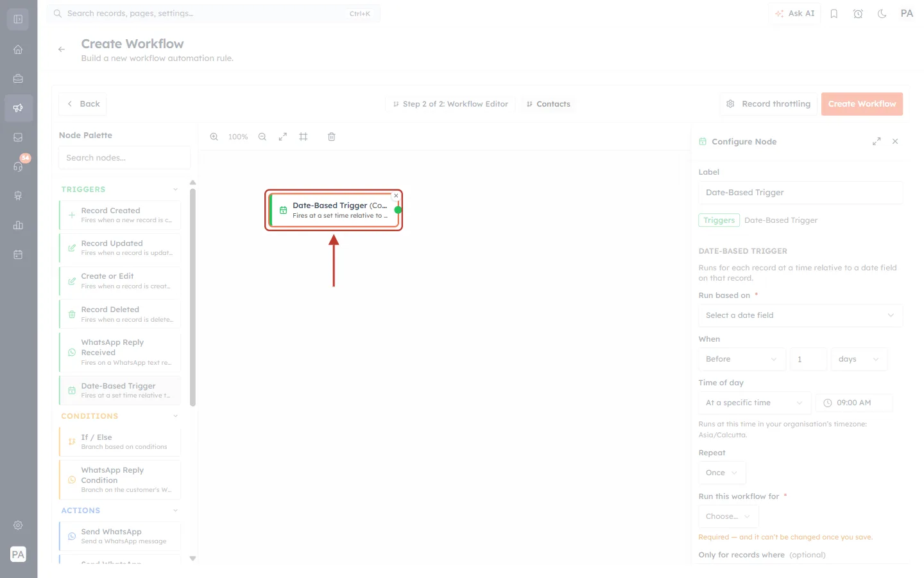Collapse the main sidebar panel
This screenshot has height=578, width=924.
18,19
